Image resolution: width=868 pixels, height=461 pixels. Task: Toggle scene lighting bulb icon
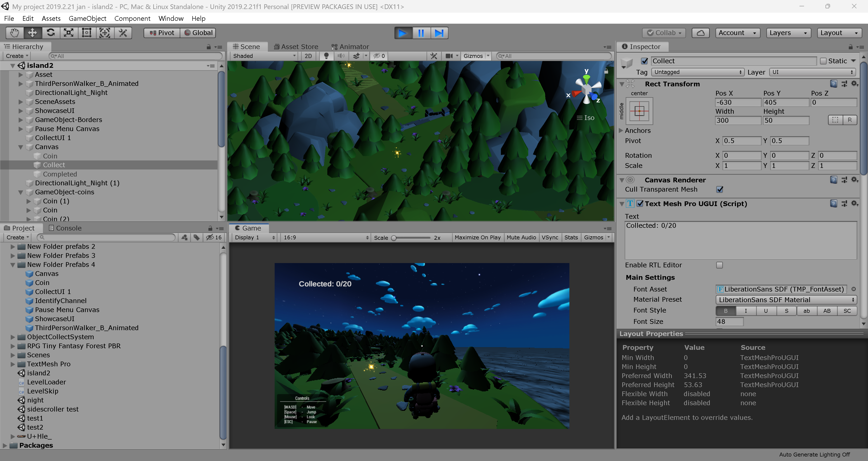326,56
